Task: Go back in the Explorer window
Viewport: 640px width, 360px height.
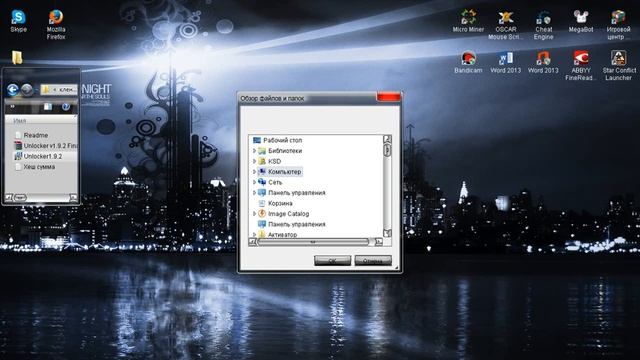Action: (13, 89)
